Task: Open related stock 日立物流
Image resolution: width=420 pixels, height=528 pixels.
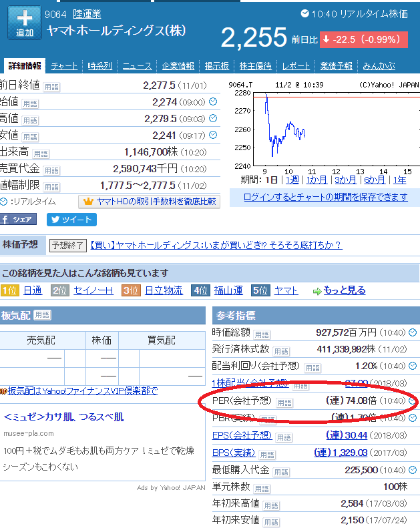Action: [164, 290]
